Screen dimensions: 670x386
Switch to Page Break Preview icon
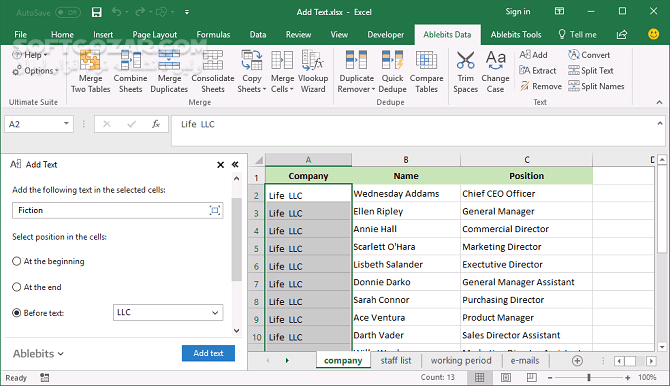click(x=532, y=377)
